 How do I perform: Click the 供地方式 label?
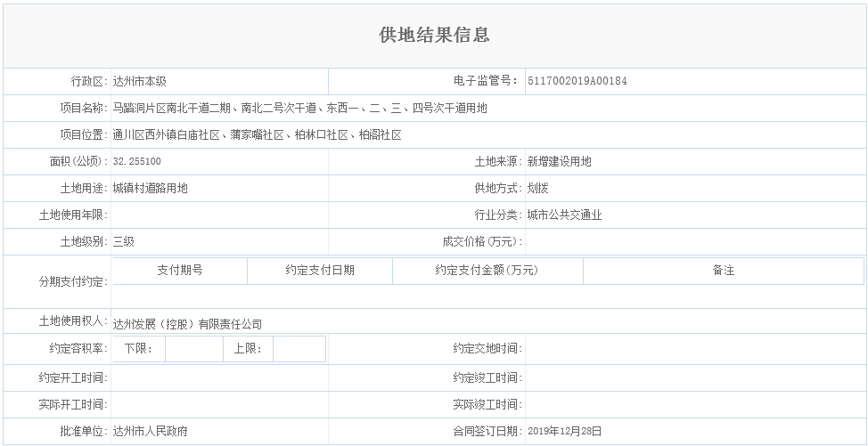point(499,188)
